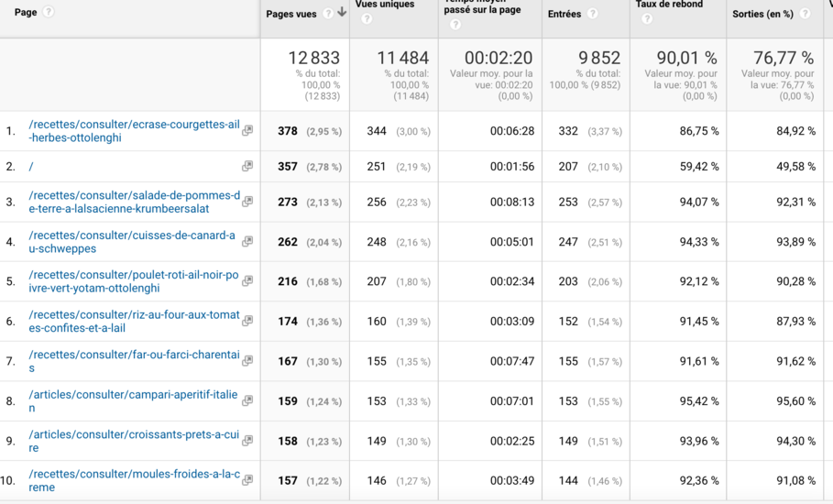Click the help icon next to Entrées
The width and height of the screenshot is (833, 504).
[x=593, y=14]
